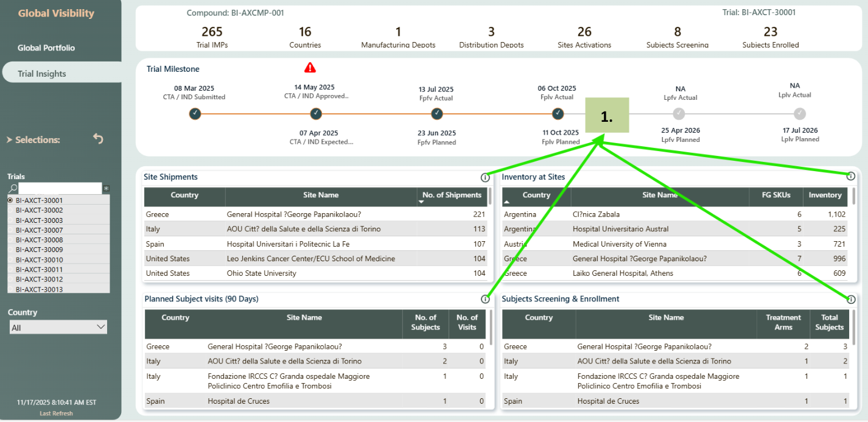Reset selections with the undo arrow
The height and width of the screenshot is (422, 868).
(x=98, y=139)
